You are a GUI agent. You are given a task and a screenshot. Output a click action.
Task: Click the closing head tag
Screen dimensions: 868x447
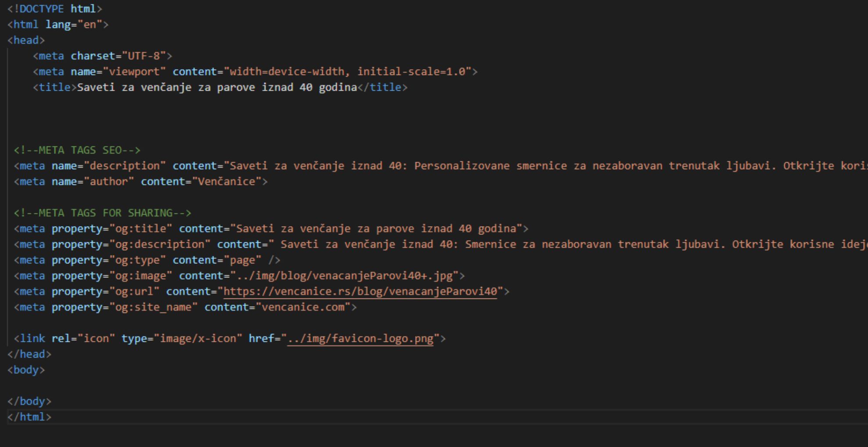click(x=29, y=354)
